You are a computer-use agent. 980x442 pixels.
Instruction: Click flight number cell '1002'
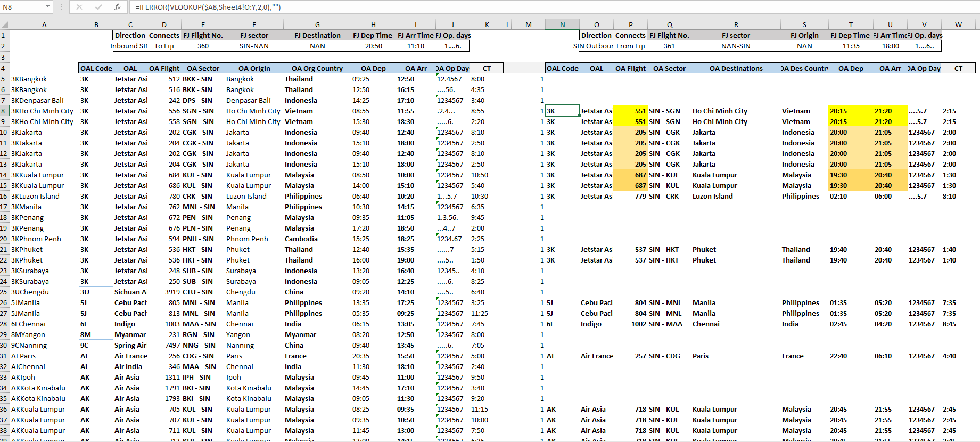630,324
